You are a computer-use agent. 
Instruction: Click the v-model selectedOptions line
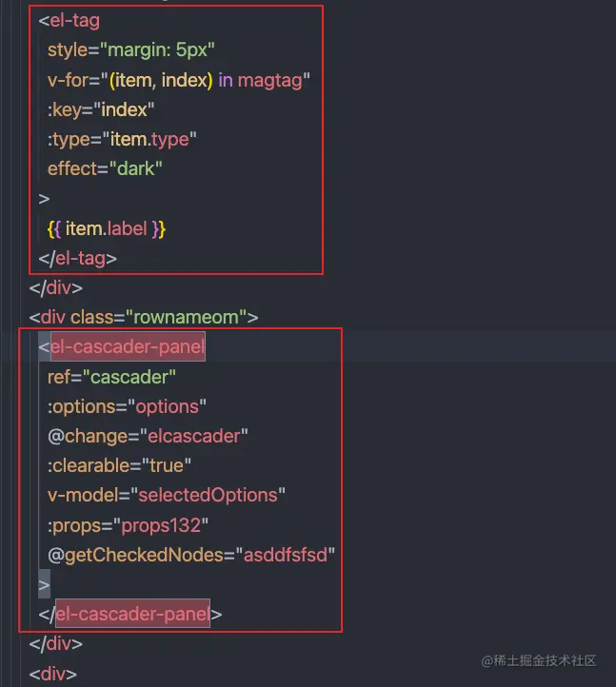(167, 495)
